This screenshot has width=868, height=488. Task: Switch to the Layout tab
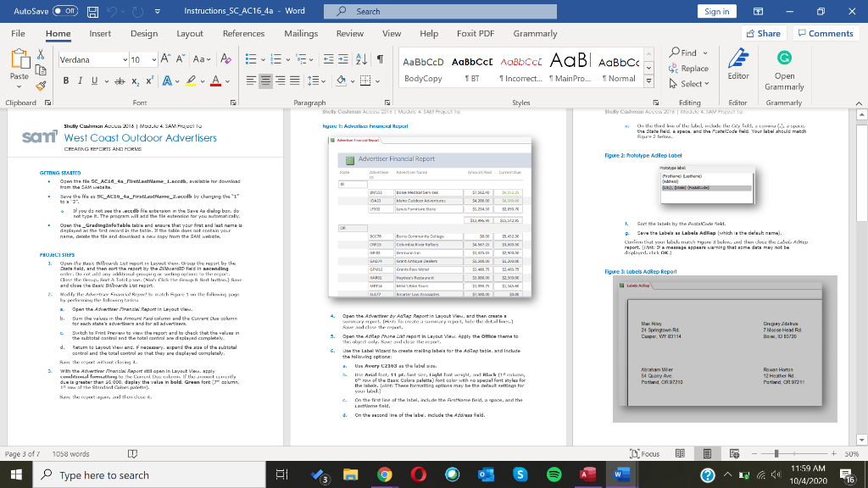point(190,33)
